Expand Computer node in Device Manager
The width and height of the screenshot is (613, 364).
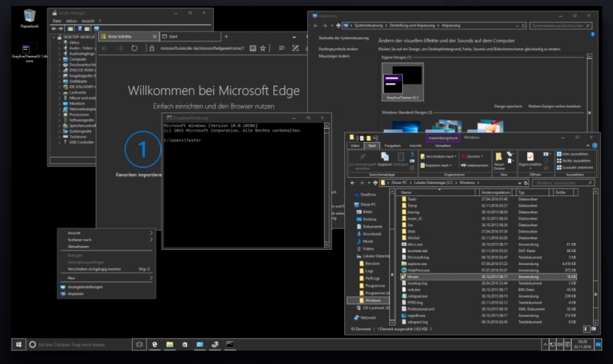pos(60,59)
